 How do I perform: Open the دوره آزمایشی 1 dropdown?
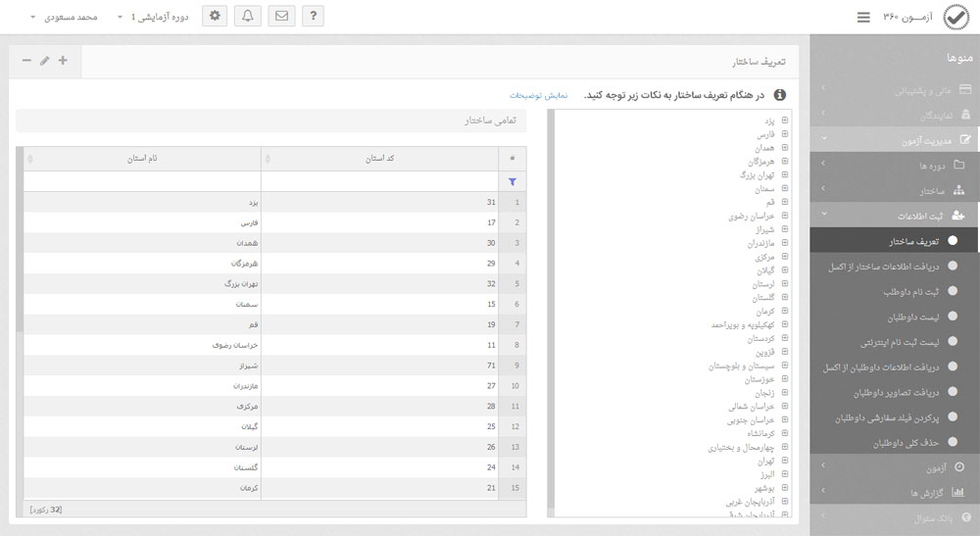(153, 17)
